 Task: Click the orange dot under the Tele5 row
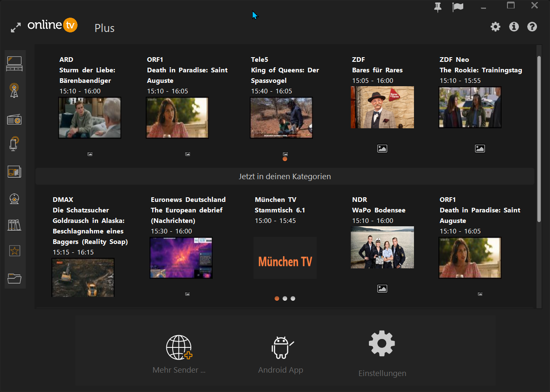pyautogui.click(x=285, y=159)
